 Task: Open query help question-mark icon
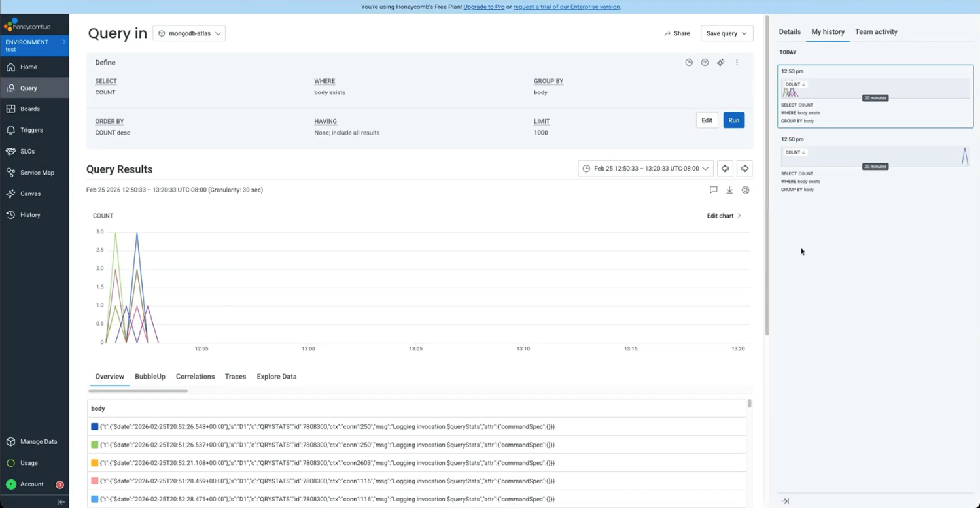tap(705, 63)
